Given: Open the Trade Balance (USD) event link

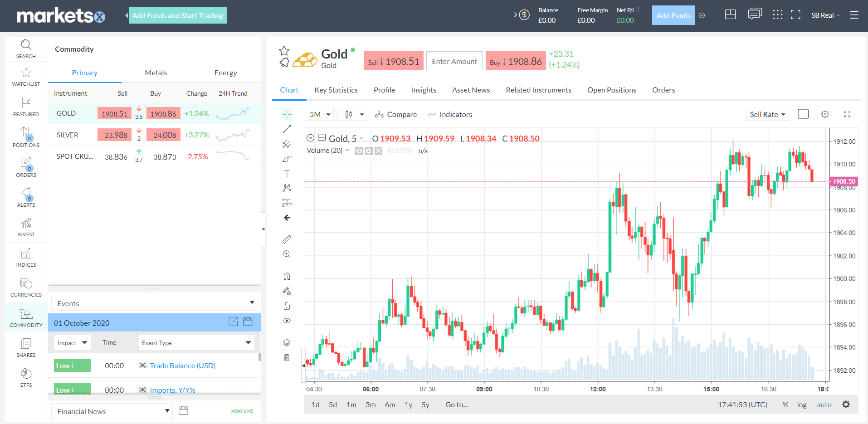Looking at the screenshot, I should (183, 366).
